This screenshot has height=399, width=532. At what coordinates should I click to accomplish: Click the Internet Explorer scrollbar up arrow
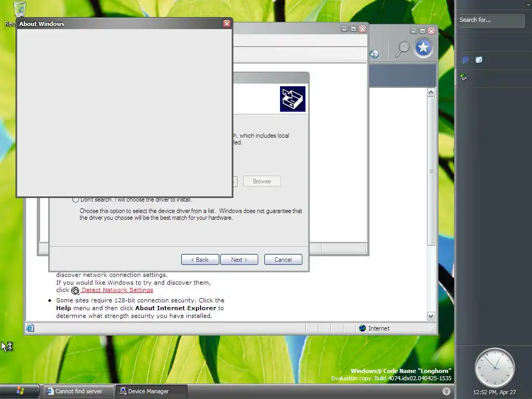coord(431,92)
